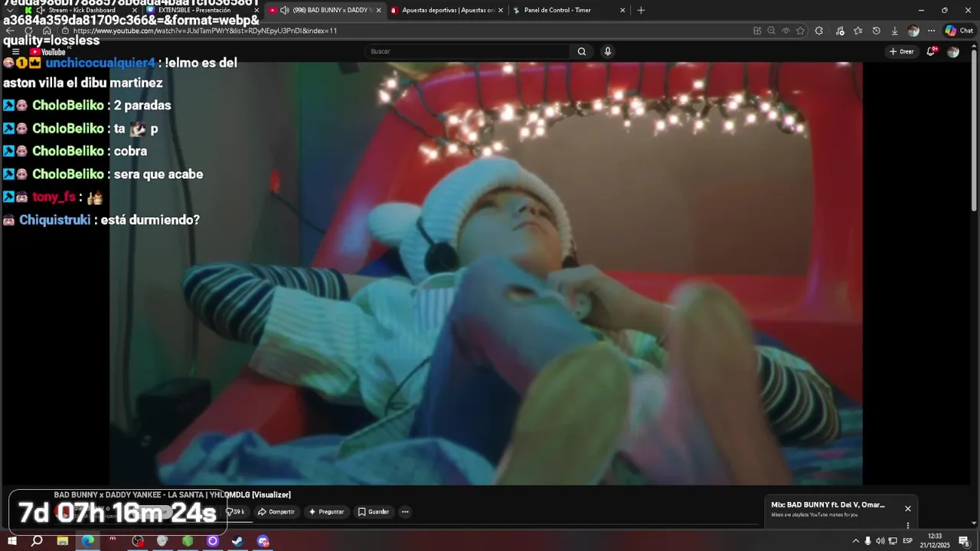Screen dimensions: 980x551
Task: Click the video player frame
Action: coord(486,273)
